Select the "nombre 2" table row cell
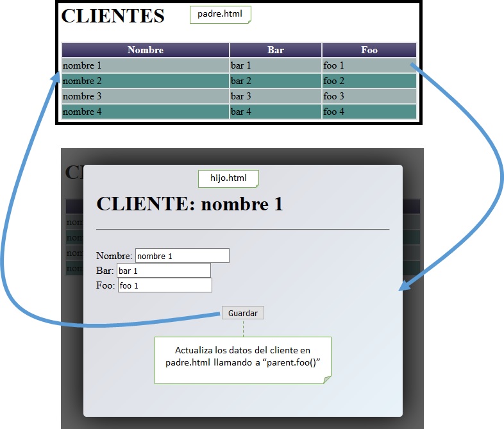Viewport: 504px width, 429px height. click(146, 81)
